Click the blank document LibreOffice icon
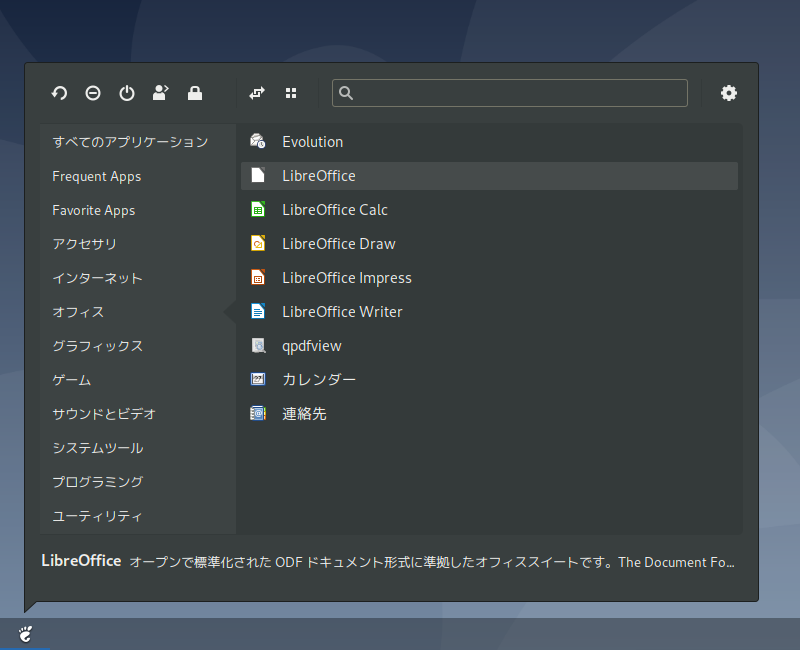Viewport: 800px width, 650px height. [x=258, y=175]
